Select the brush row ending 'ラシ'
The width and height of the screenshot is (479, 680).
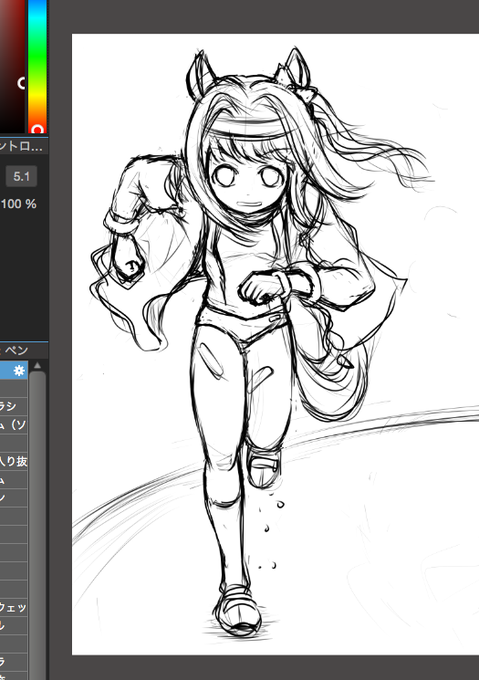click(14, 406)
